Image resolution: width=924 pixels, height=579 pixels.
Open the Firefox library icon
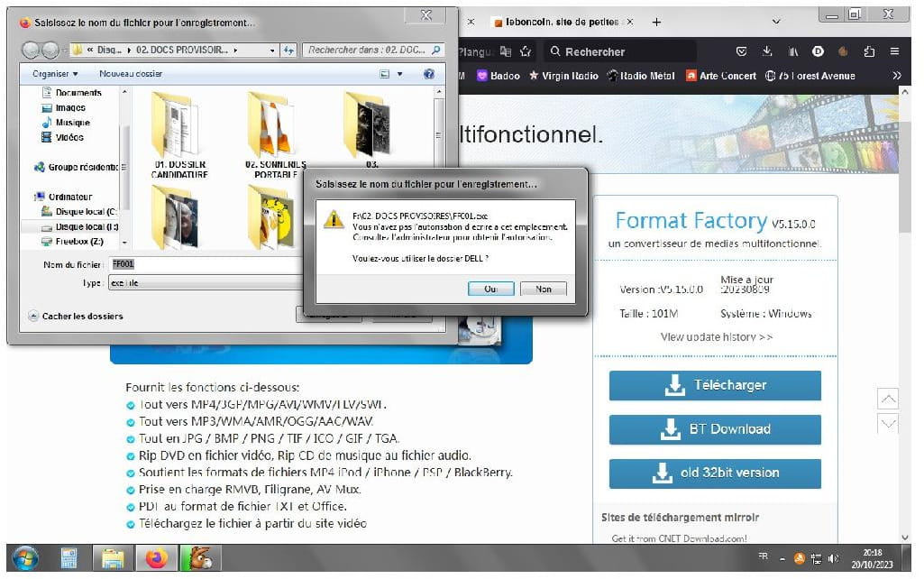(x=793, y=52)
